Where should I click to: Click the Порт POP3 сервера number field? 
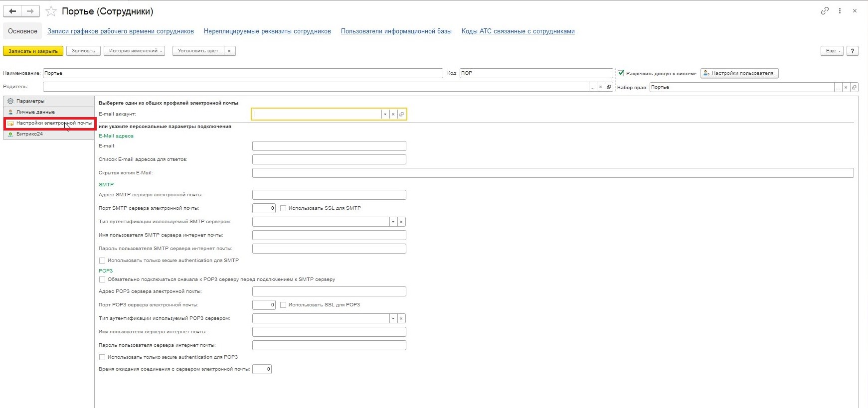264,305
